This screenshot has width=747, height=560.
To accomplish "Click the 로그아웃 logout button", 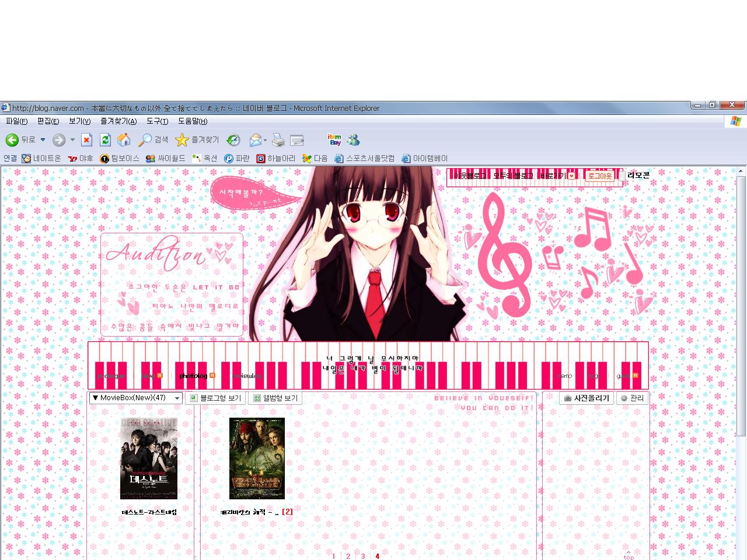I will 599,176.
